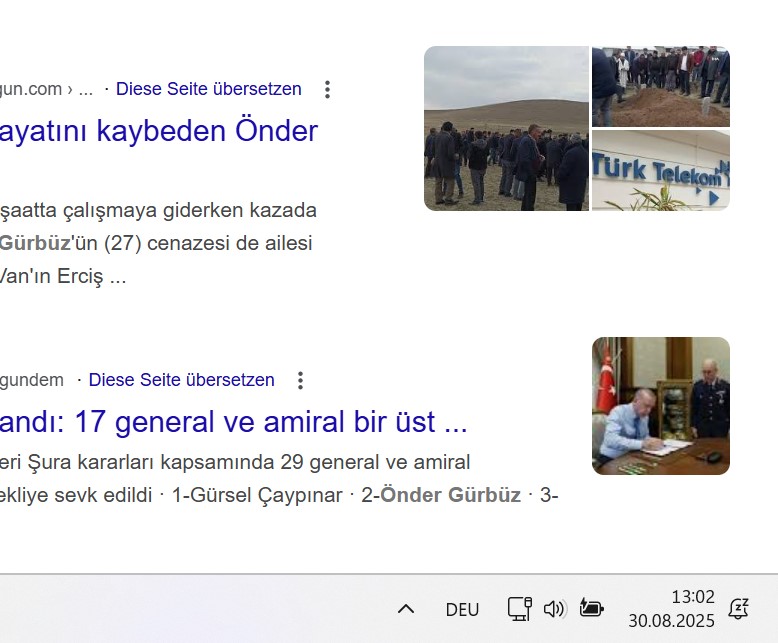Open the battery status tray icon
This screenshot has width=778, height=643.
point(591,608)
